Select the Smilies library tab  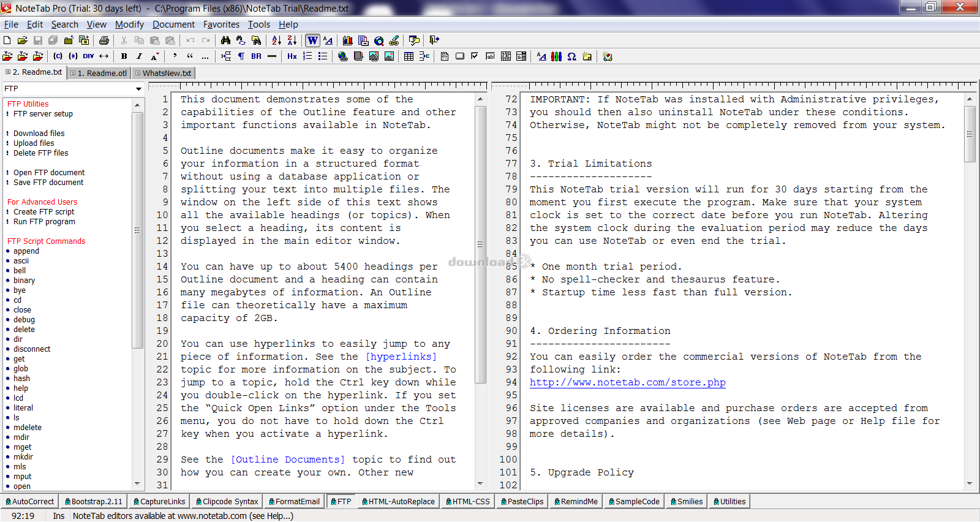(686, 501)
